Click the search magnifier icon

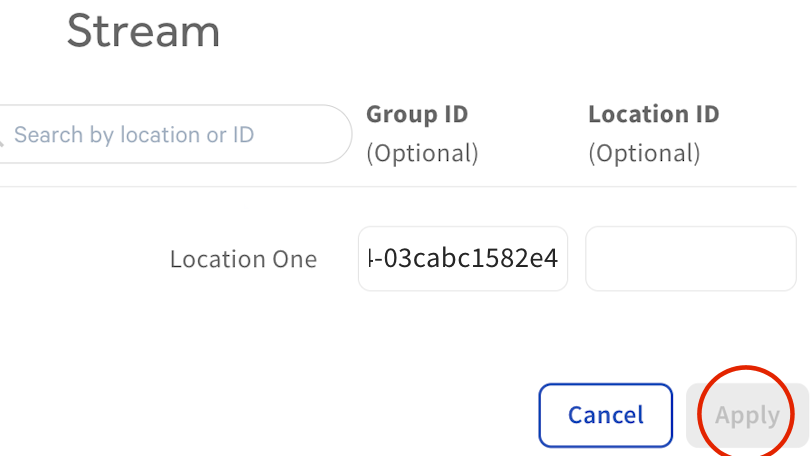tap(3, 135)
